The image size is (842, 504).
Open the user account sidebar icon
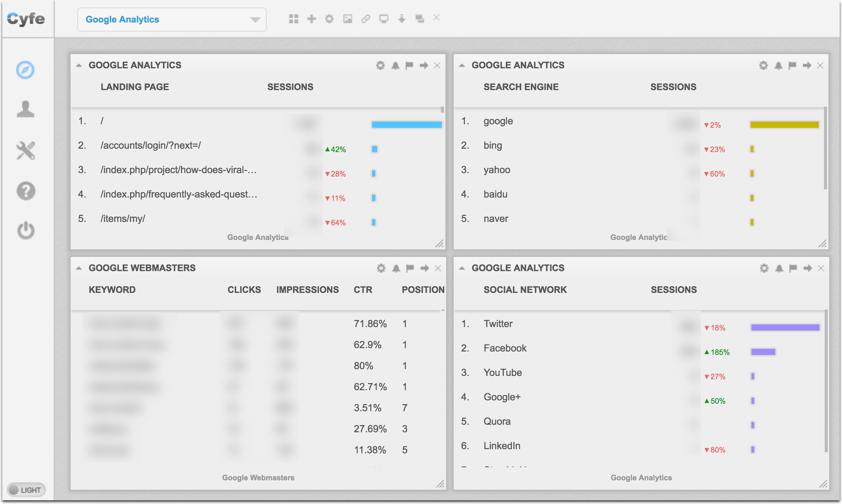(25, 109)
